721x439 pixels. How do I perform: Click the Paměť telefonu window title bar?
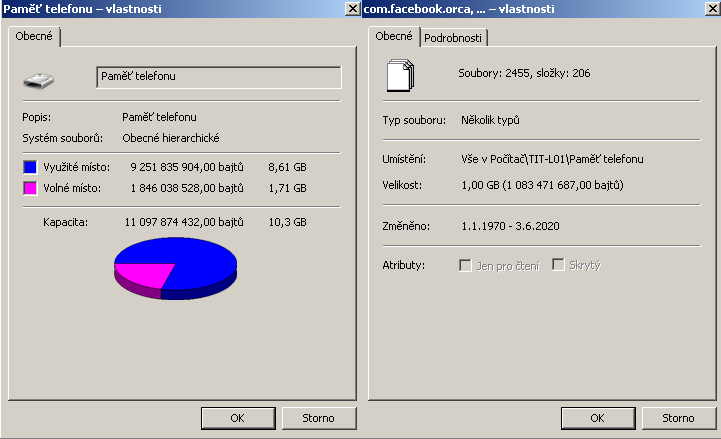[x=174, y=9]
